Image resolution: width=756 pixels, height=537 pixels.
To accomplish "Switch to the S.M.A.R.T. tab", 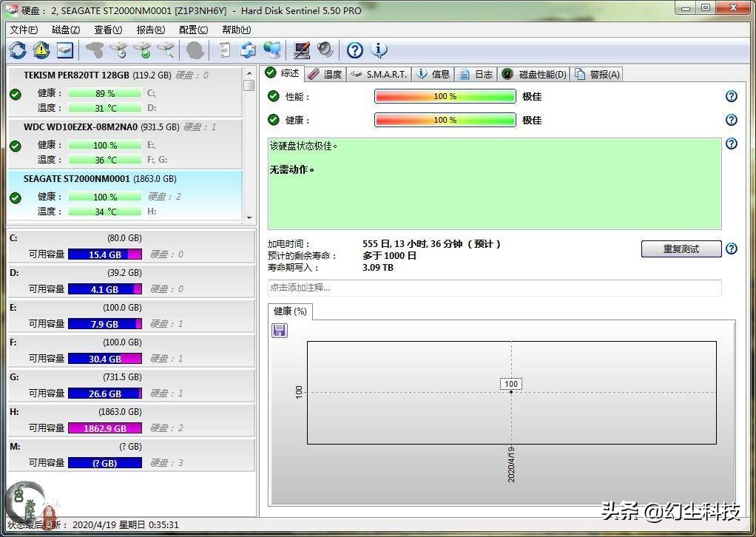I will [x=378, y=74].
